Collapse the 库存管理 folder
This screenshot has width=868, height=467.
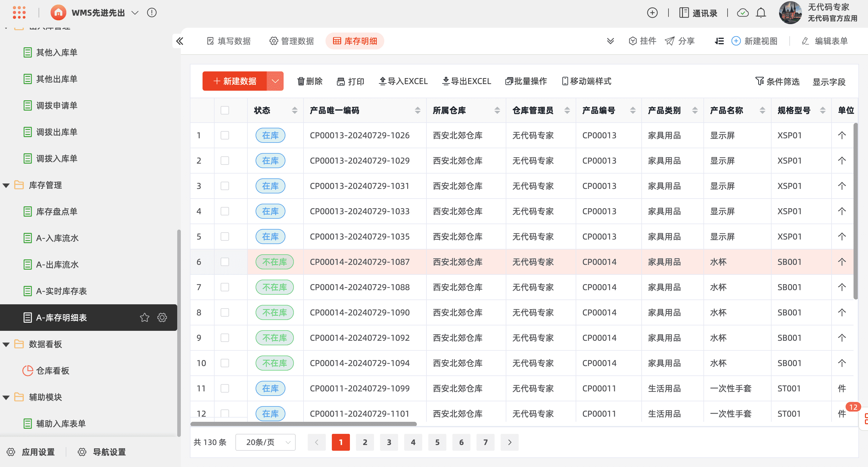tap(6, 185)
